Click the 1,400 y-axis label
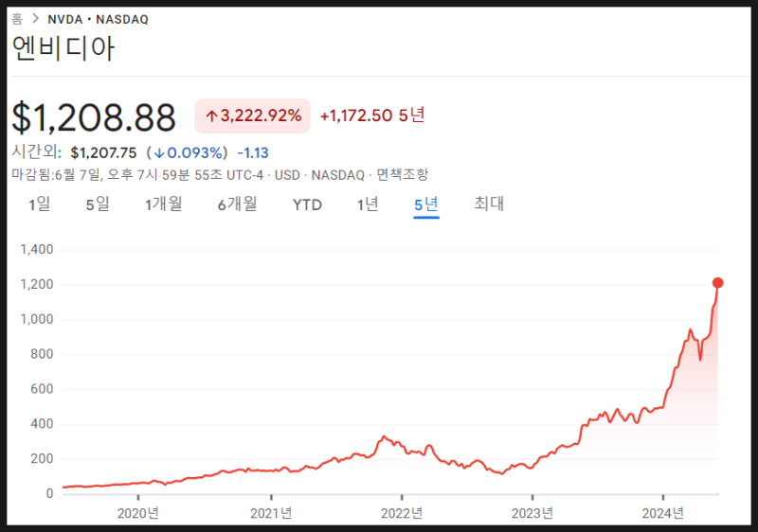 click(37, 250)
